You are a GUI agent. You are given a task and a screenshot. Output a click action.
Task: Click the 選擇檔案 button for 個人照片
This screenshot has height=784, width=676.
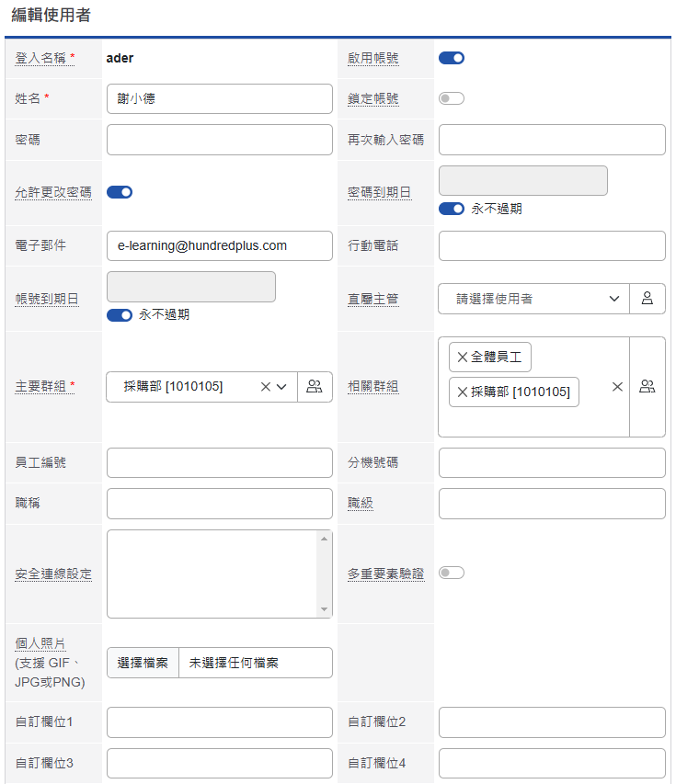(143, 663)
